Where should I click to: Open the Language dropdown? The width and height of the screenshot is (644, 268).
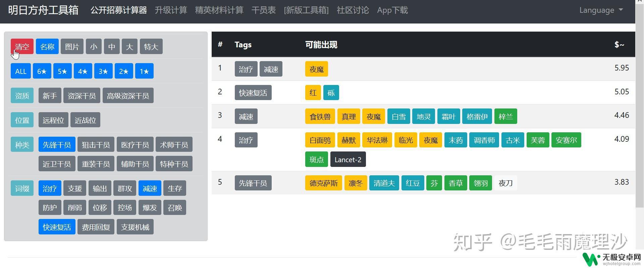(601, 10)
